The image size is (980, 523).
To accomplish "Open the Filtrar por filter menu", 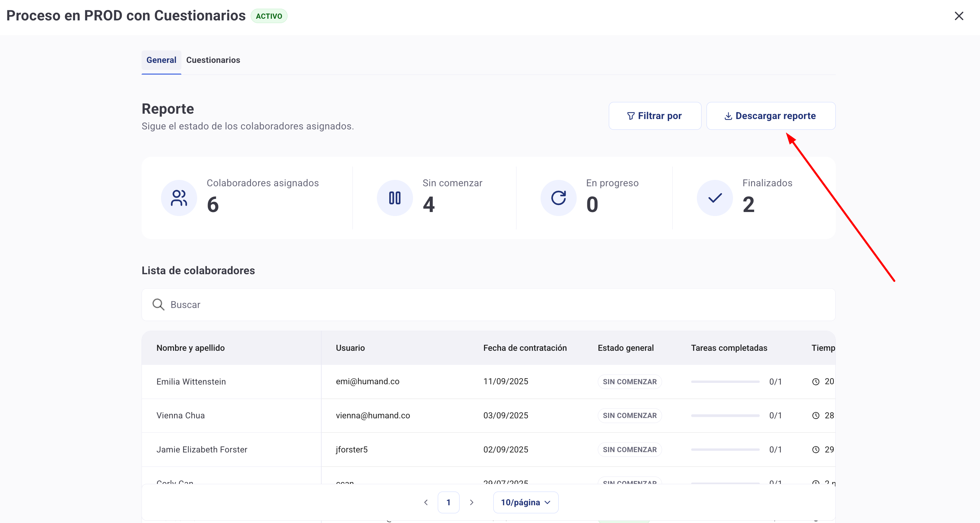I will pyautogui.click(x=654, y=116).
